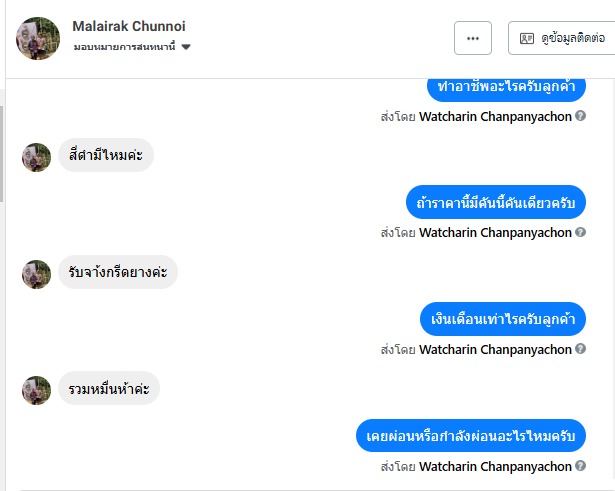Click avatar next to รับจาังกรีดยางค่ะ message

point(37,273)
